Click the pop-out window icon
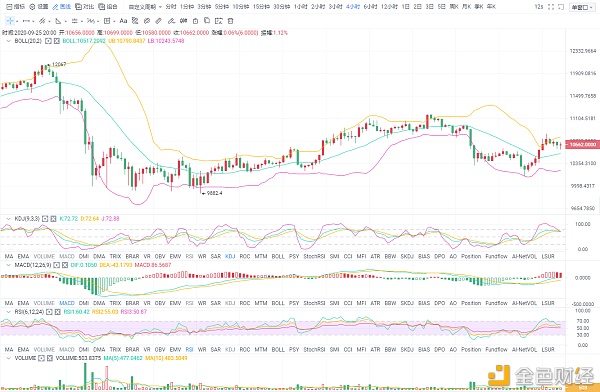The width and height of the screenshot is (600, 392). coord(561,7)
